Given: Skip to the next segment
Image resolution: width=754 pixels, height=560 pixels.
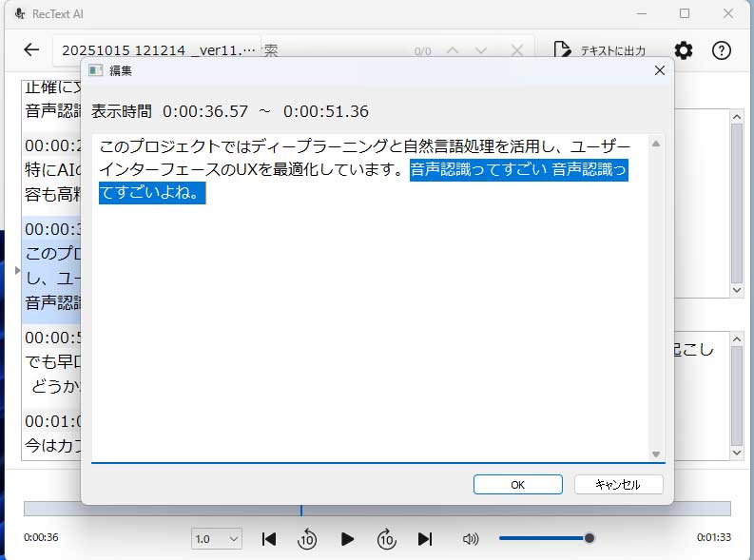Looking at the screenshot, I should tap(425, 539).
